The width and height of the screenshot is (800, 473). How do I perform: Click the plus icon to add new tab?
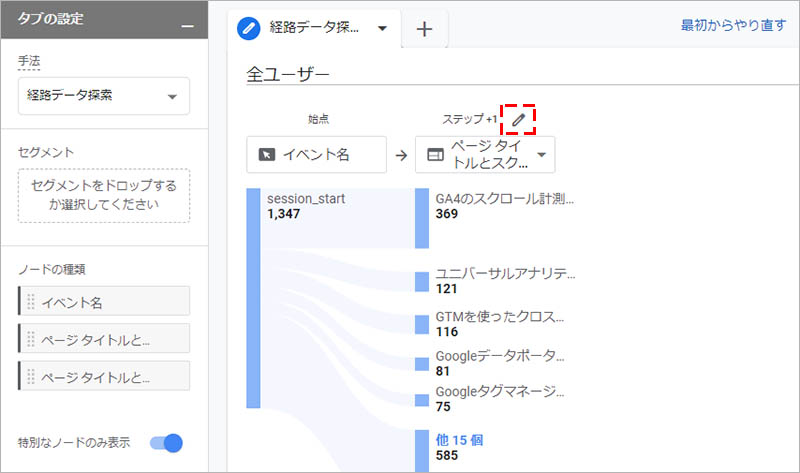(x=424, y=29)
